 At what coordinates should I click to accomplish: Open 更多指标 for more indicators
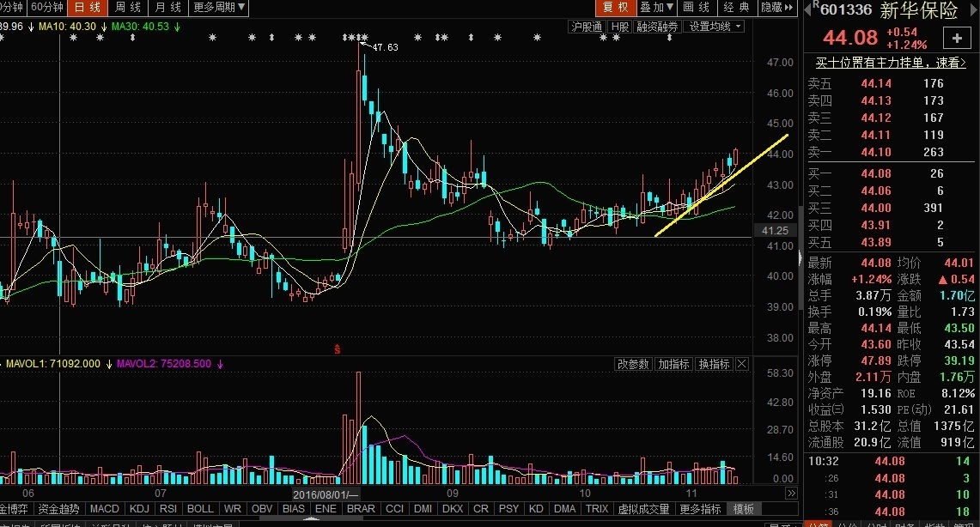point(701,509)
